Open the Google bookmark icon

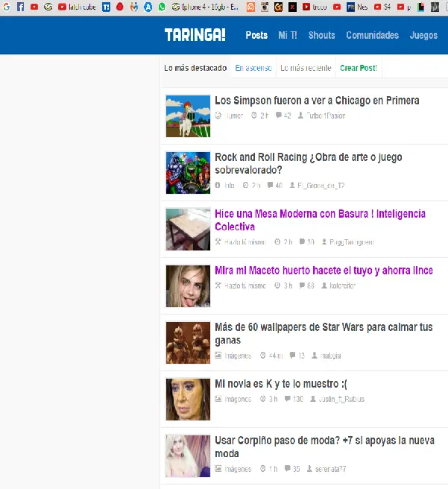coord(6,7)
